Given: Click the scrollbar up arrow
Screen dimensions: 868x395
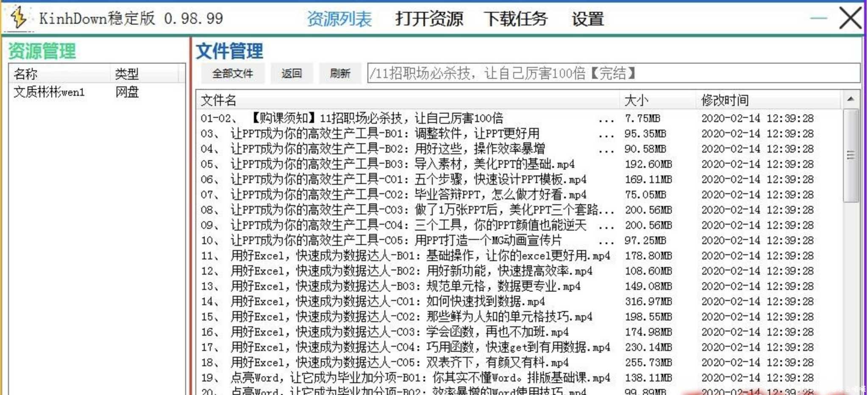Looking at the screenshot, I should [851, 99].
